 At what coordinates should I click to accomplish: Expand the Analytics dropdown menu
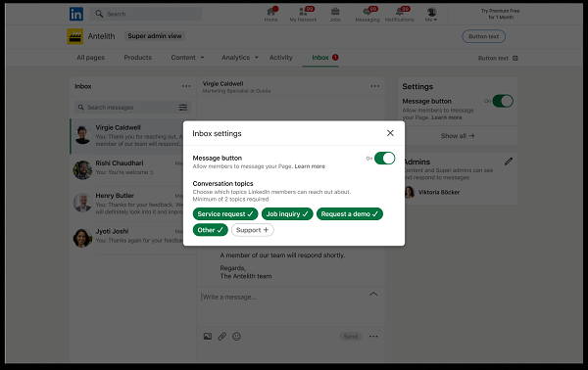(x=240, y=58)
